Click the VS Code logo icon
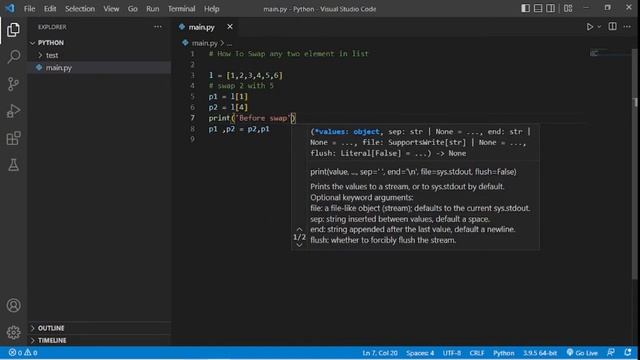Screen dimensions: 640x360 [x=10, y=8]
